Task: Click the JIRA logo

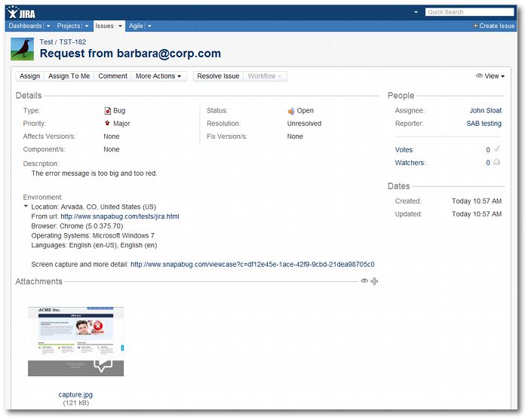Action: point(22,13)
